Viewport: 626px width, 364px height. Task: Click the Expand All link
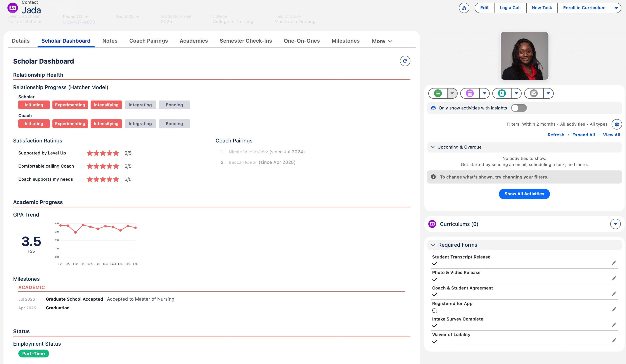583,135
